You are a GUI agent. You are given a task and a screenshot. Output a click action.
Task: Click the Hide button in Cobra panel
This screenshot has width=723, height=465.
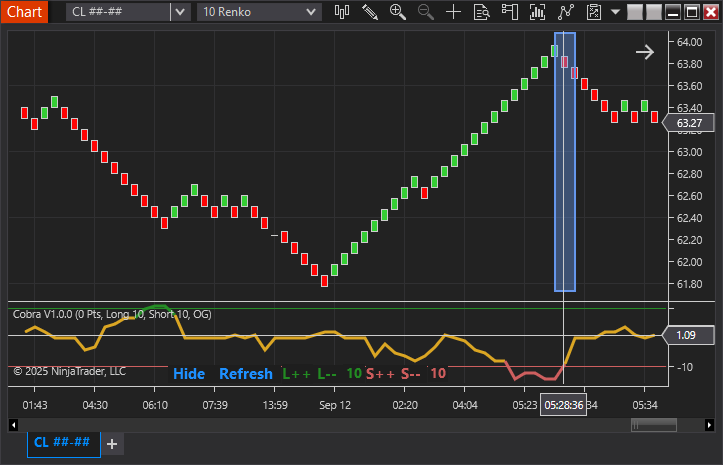(x=189, y=374)
